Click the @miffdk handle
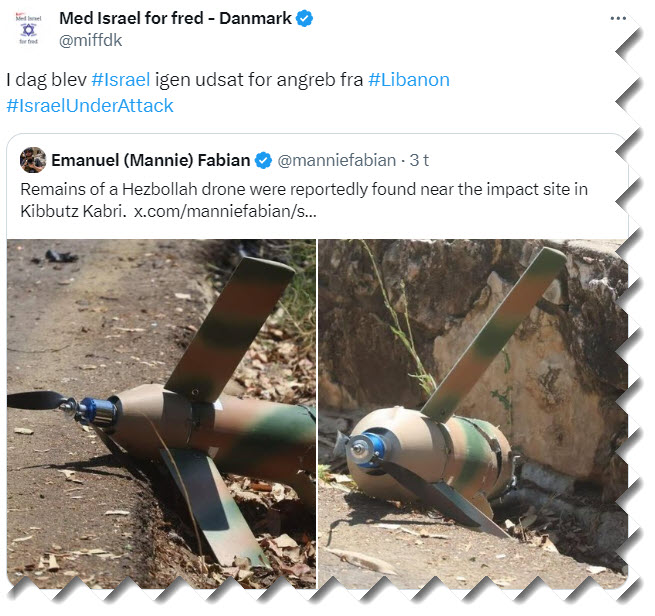Viewport: 655px width, 616px height. pos(92,41)
